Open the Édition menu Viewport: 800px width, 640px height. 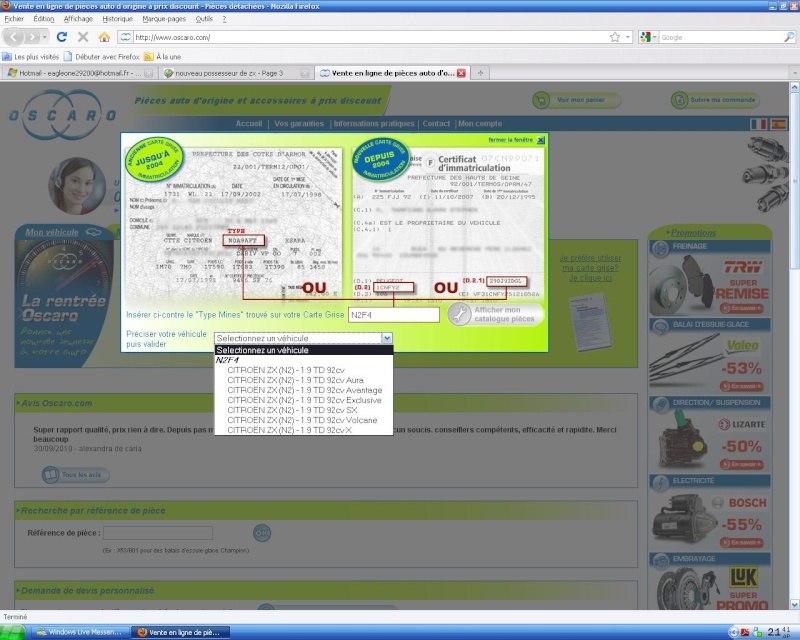[x=44, y=19]
